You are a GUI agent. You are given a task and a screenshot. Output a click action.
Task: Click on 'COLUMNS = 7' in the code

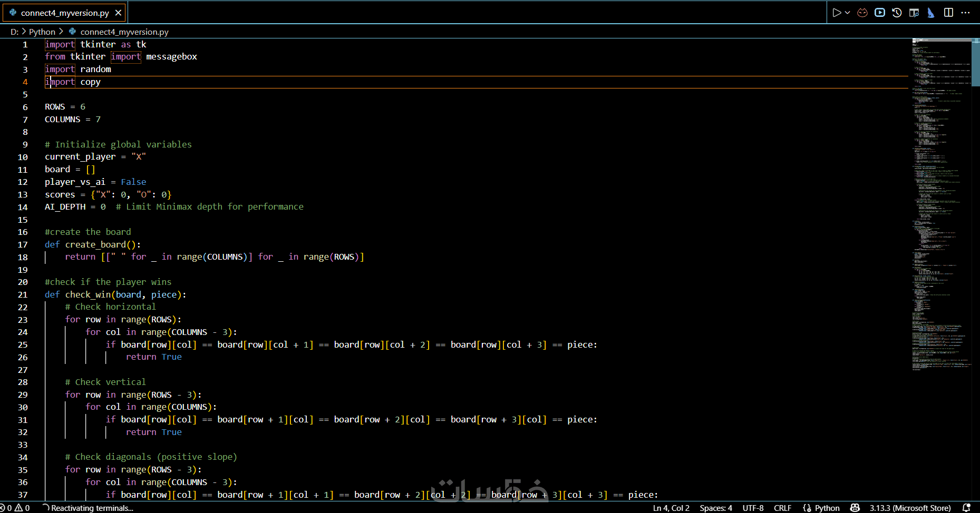73,120
